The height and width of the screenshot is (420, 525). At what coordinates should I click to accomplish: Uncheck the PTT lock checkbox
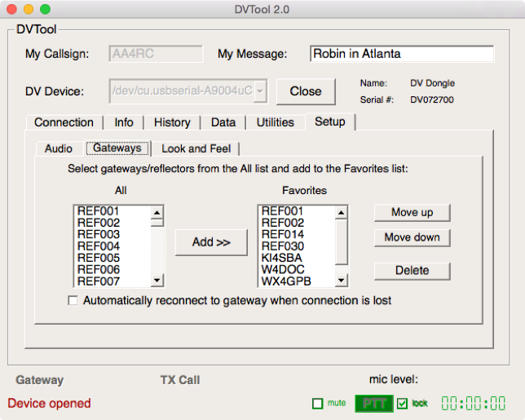click(402, 403)
